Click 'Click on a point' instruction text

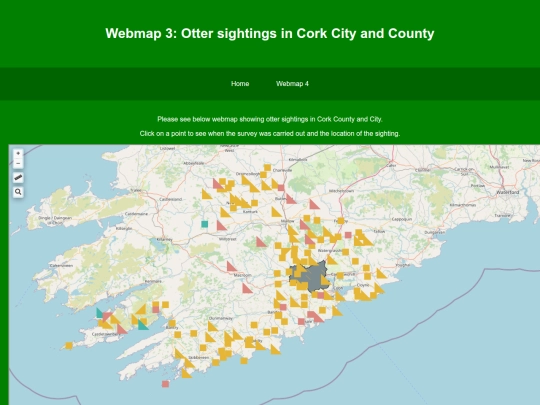[270, 133]
